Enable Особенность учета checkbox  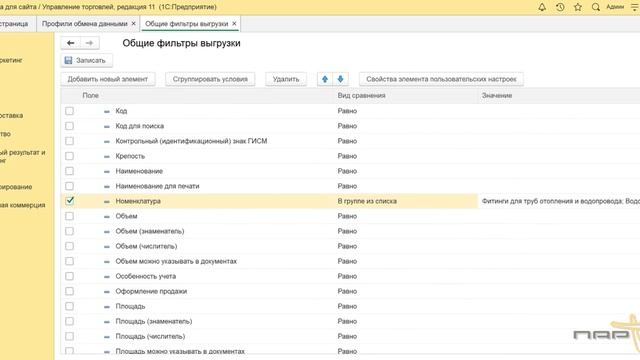pyautogui.click(x=69, y=276)
